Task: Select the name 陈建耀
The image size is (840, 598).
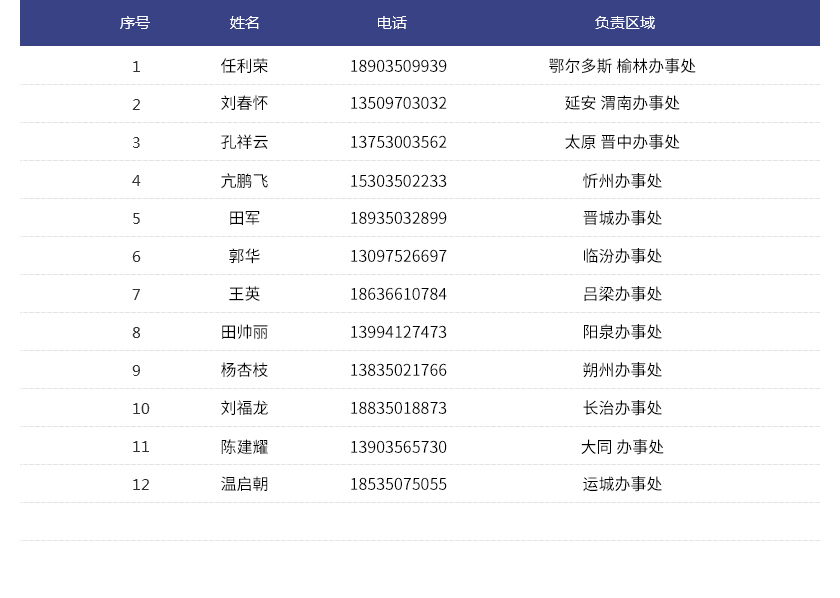Action: (244, 447)
